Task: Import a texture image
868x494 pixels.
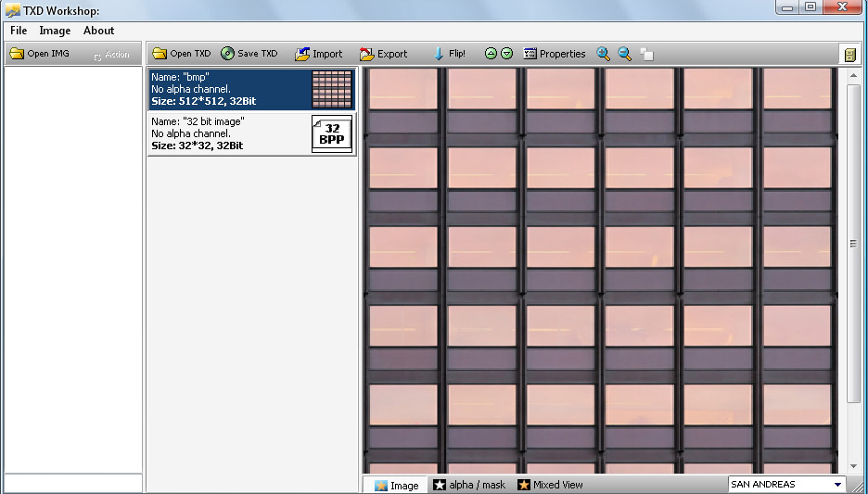Action: (x=318, y=54)
